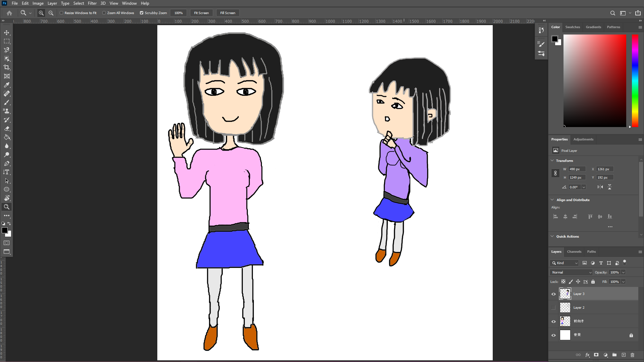Toggle lock transparent pixels
The height and width of the screenshot is (362, 644).
coord(563,282)
